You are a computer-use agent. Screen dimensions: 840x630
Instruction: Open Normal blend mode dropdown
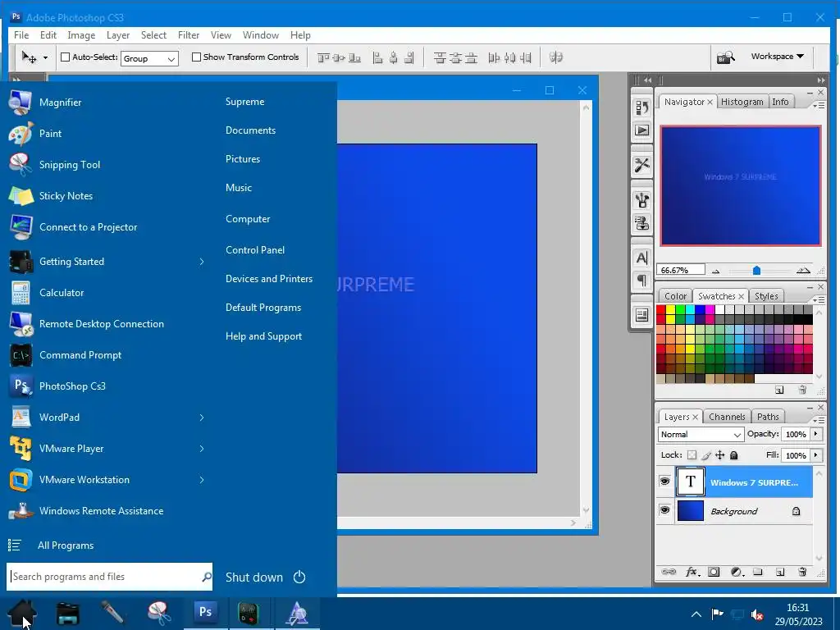701,435
